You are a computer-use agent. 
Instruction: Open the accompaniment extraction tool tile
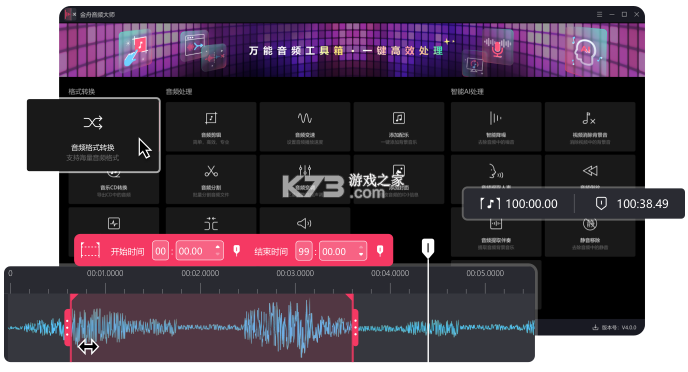point(496,237)
